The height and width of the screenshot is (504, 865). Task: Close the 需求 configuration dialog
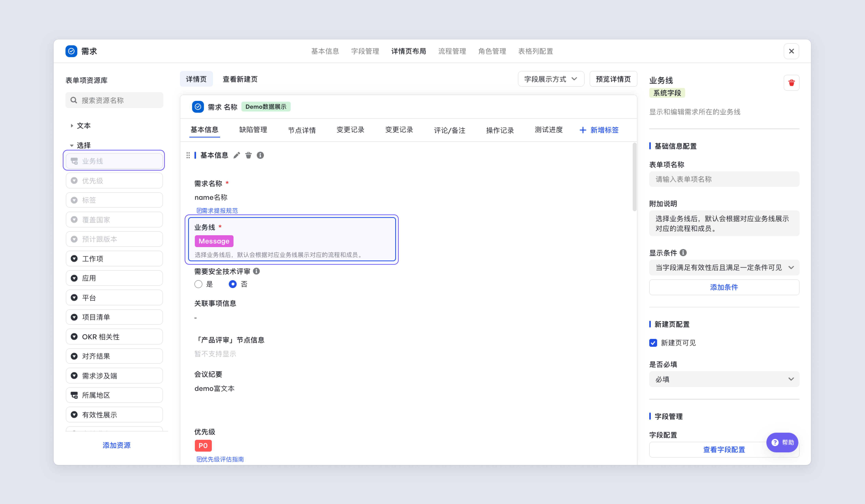tap(791, 51)
